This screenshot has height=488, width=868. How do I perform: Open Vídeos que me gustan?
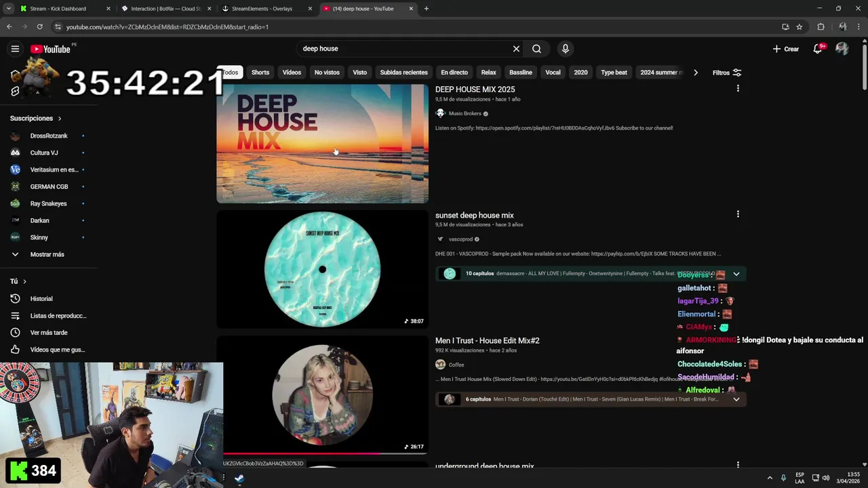pyautogui.click(x=49, y=350)
